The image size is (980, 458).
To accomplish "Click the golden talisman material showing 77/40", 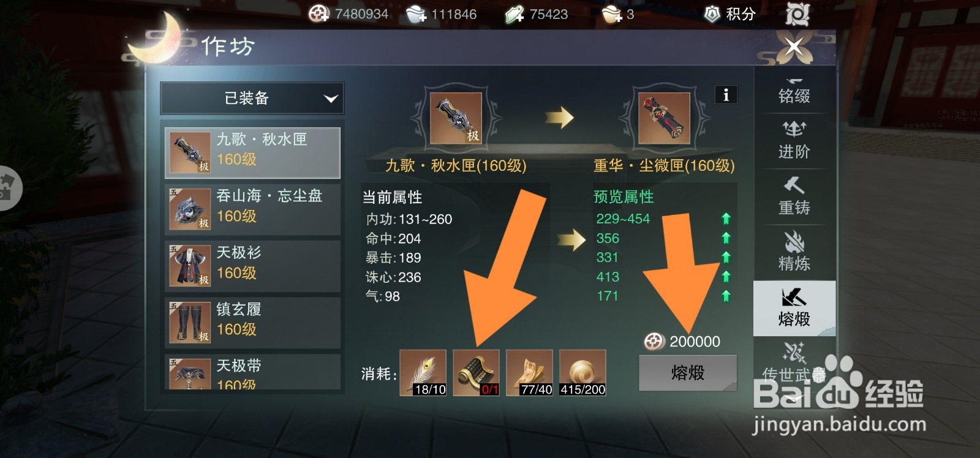I will click(529, 373).
